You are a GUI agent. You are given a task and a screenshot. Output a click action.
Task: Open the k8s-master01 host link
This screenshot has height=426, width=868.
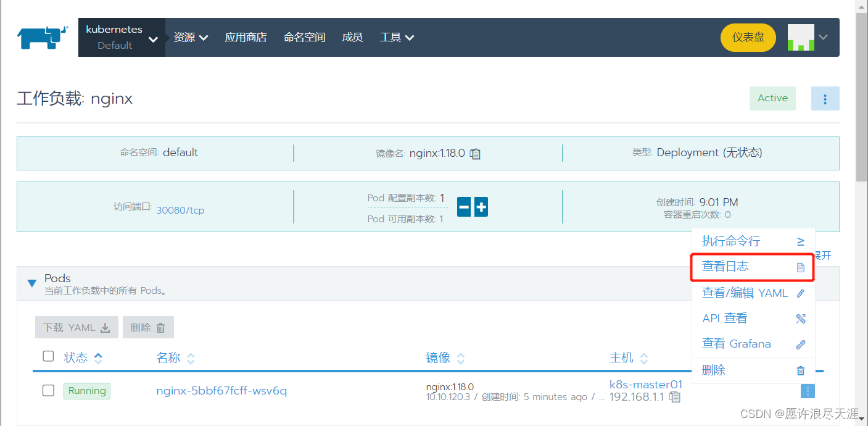pyautogui.click(x=646, y=385)
